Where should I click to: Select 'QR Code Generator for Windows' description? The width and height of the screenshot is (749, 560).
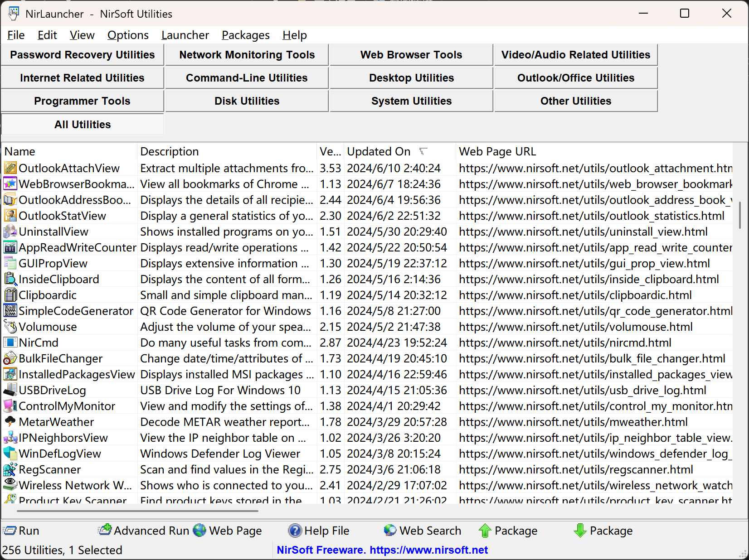[x=226, y=311]
